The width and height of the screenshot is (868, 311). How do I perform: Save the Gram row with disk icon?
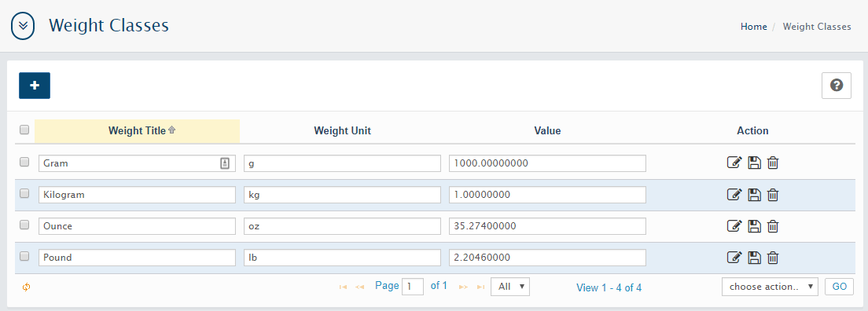(x=755, y=163)
